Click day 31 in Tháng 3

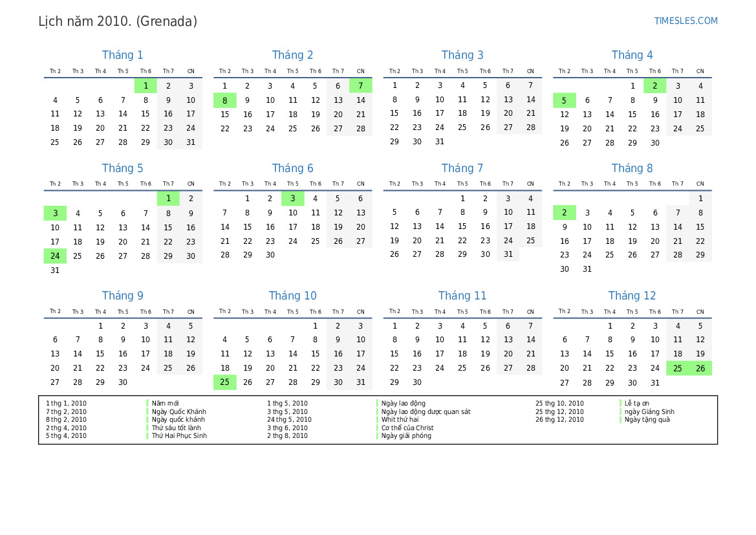click(440, 142)
